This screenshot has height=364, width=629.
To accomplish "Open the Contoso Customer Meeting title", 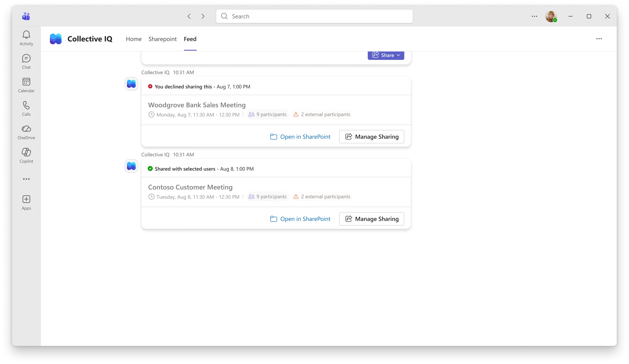I will (x=190, y=187).
